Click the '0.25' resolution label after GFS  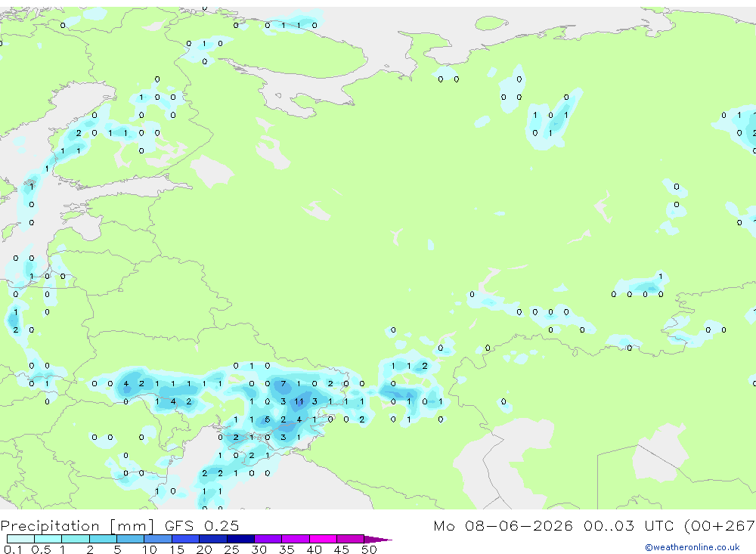(222, 525)
